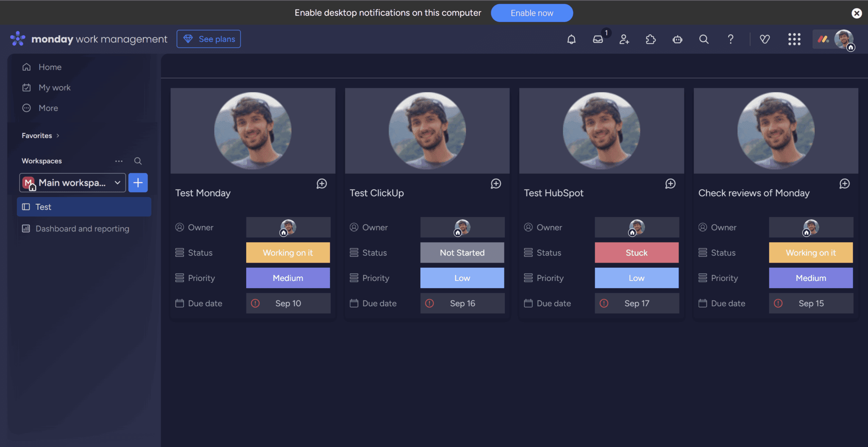Edit Test ClickUp due date Sep 16

pos(462,303)
